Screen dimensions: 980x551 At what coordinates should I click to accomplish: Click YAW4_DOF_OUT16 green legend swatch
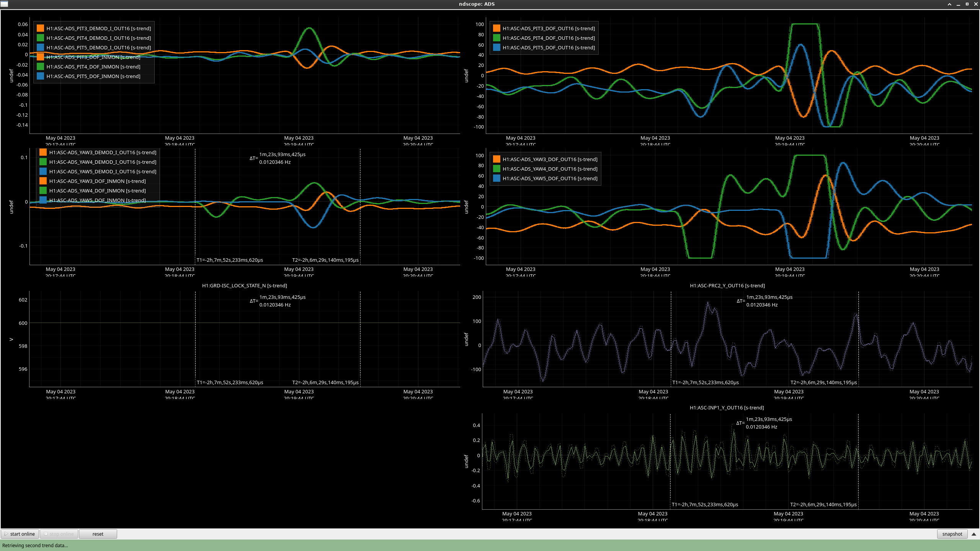[497, 169]
